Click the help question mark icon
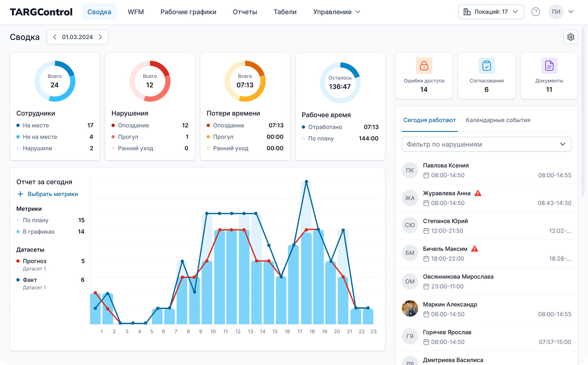Image resolution: width=588 pixels, height=365 pixels. pyautogui.click(x=535, y=12)
